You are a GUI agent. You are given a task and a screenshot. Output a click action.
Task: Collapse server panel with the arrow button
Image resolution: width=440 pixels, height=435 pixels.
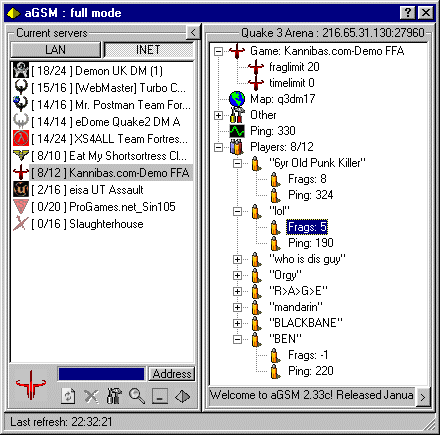[x=193, y=33]
